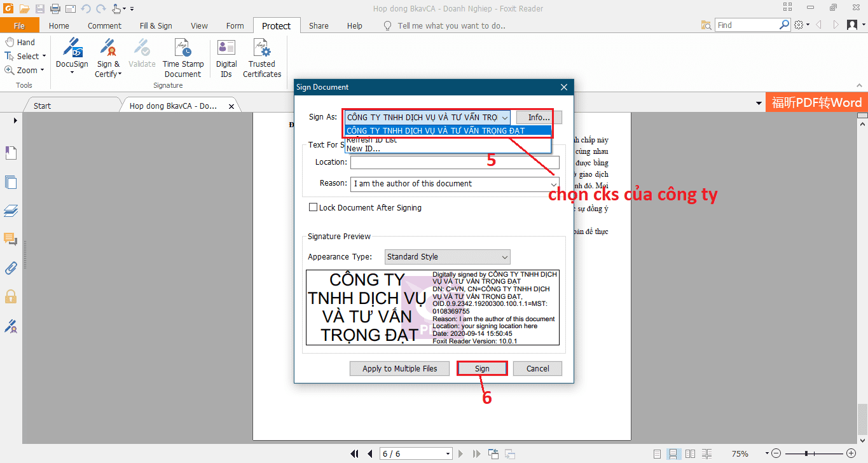Click the Cancel button in dialog
Screen dimensions: 868x463
click(537, 368)
